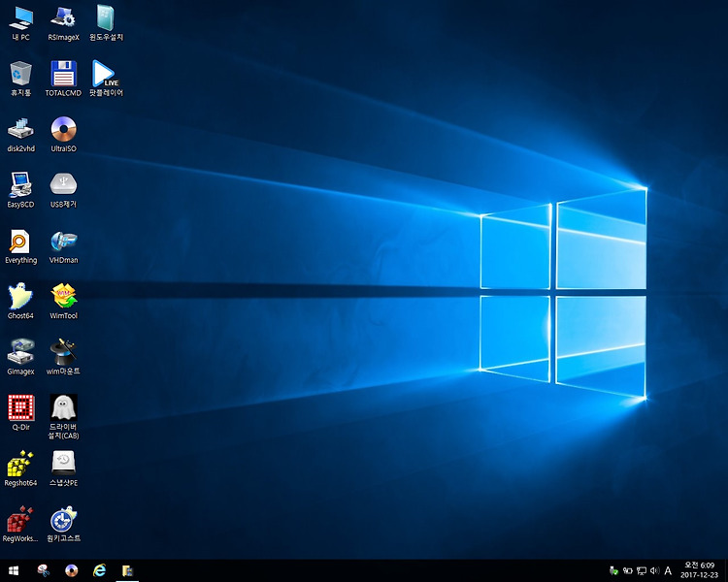728x582 pixels.
Task: Launch 팟플레이어 from the desktop
Action: pyautogui.click(x=107, y=79)
